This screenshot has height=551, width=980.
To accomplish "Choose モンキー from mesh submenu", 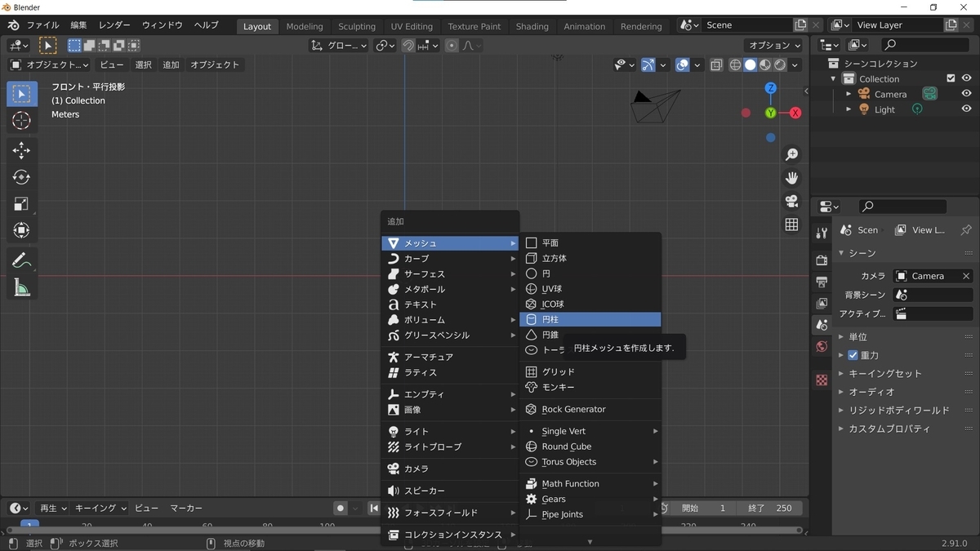I will [590, 387].
